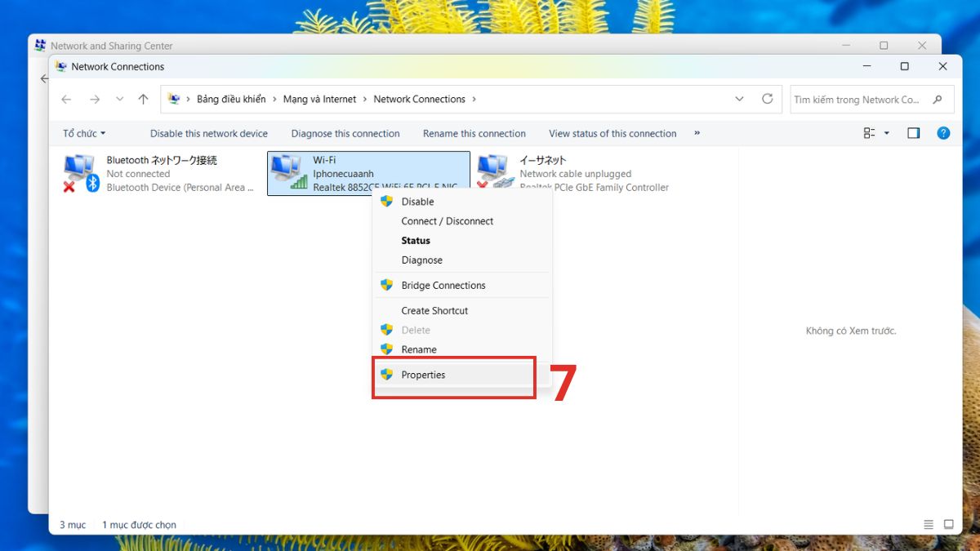Expand address bar history dropdown
This screenshot has height=551, width=980.
[739, 99]
